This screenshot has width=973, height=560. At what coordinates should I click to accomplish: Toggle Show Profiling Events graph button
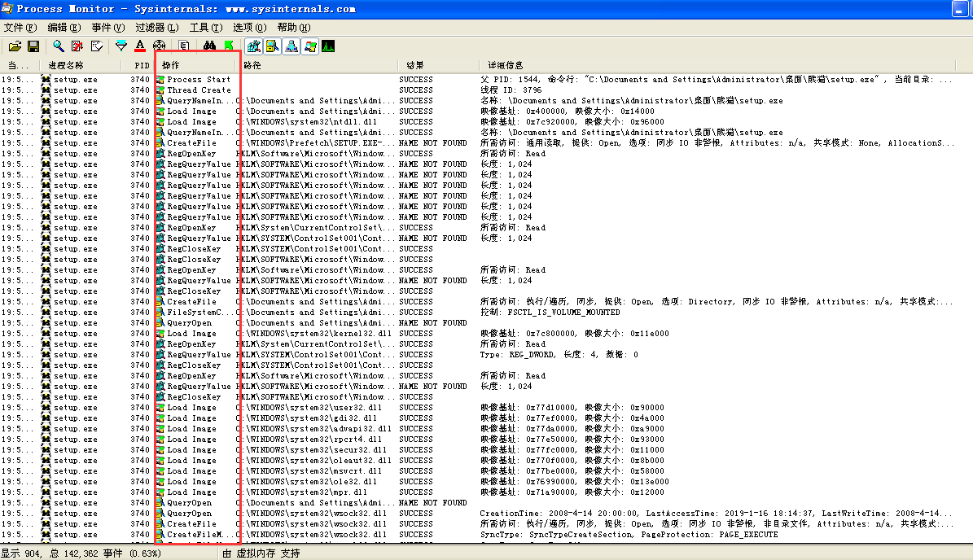coord(328,46)
